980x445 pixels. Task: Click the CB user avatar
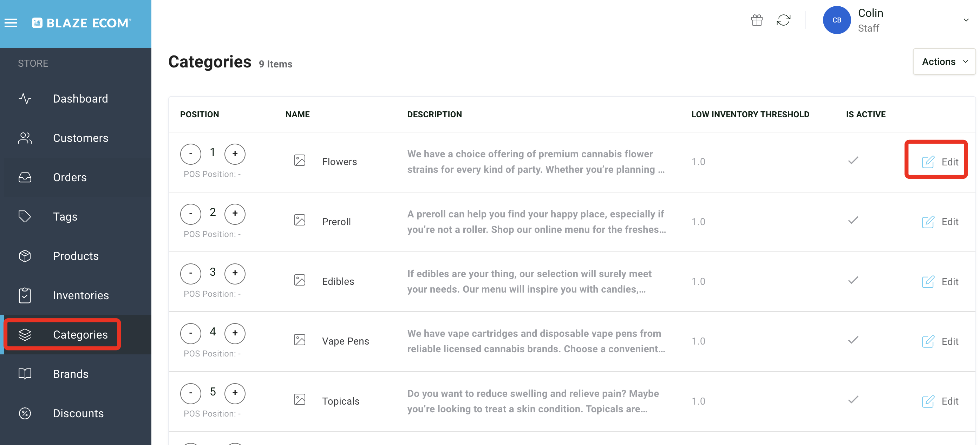pyautogui.click(x=837, y=20)
